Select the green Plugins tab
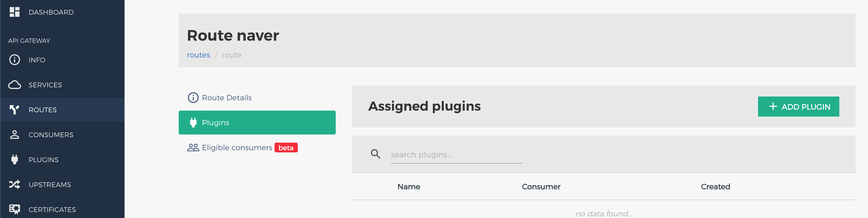This screenshot has height=218, width=868. pyautogui.click(x=257, y=123)
